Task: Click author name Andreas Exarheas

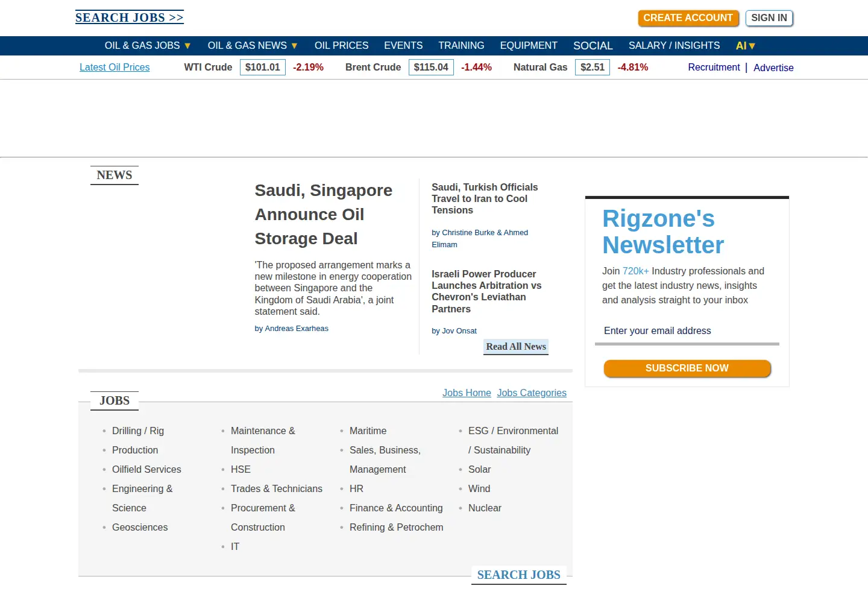Action: click(x=297, y=329)
